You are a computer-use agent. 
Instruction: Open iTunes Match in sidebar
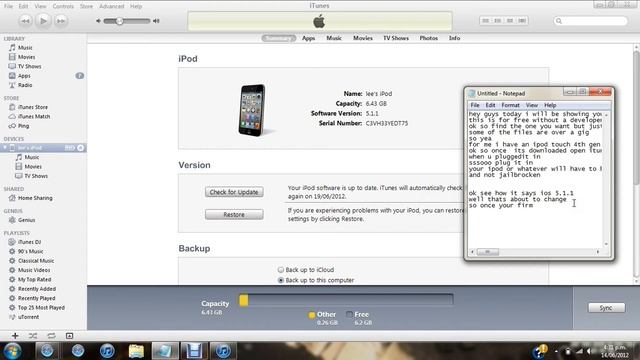[x=33, y=117]
